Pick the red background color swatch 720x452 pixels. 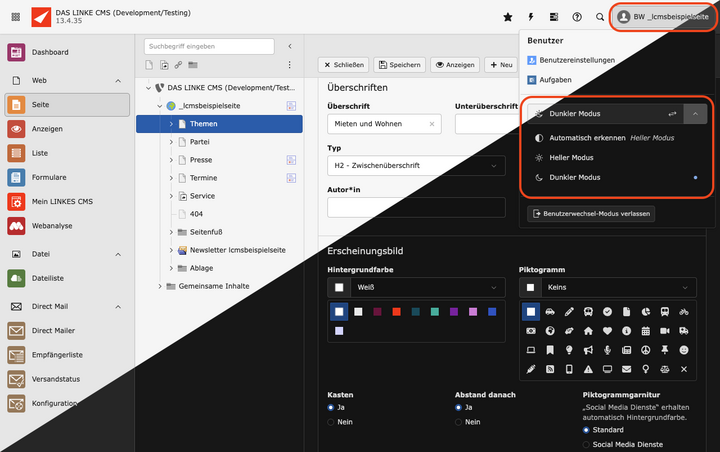tap(397, 312)
